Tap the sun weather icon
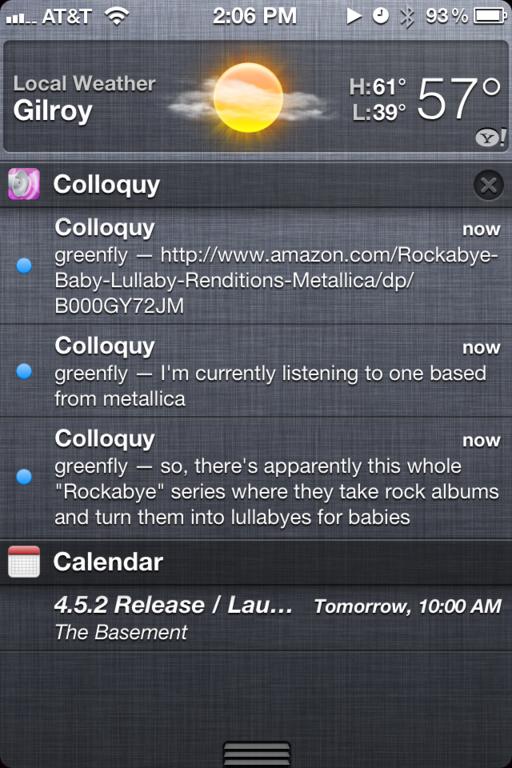 pyautogui.click(x=248, y=97)
